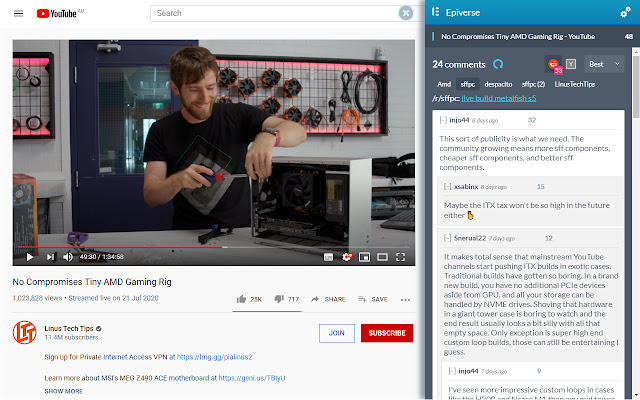Select the sffpc thread tab
Viewport: 640px width, 400px height.
click(x=468, y=84)
